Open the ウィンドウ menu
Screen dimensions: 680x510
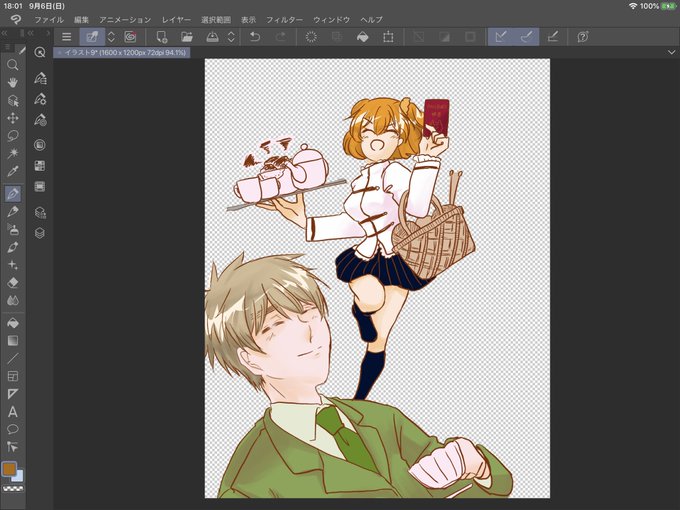[x=331, y=20]
